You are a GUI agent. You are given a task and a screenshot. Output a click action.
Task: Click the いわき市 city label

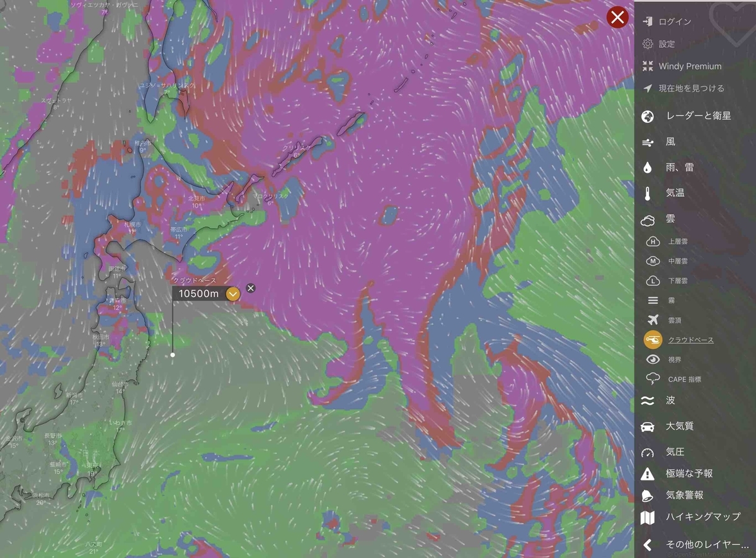coord(121,422)
